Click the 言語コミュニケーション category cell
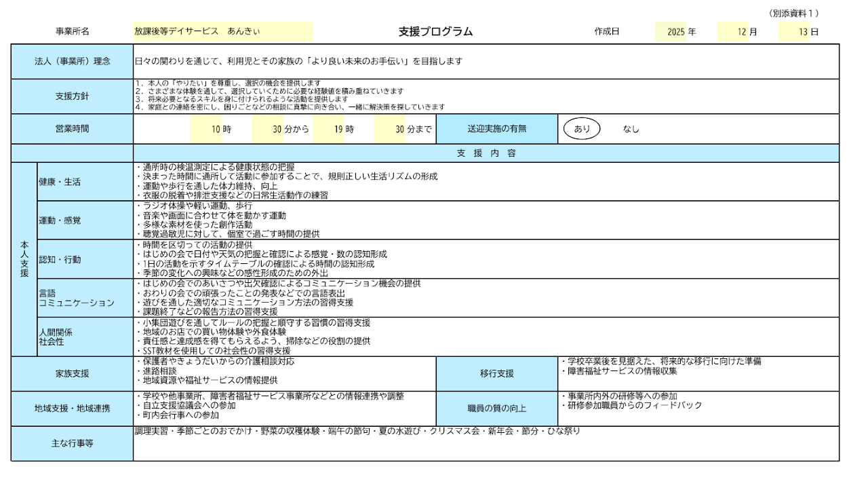868x477 pixels. click(x=85, y=297)
